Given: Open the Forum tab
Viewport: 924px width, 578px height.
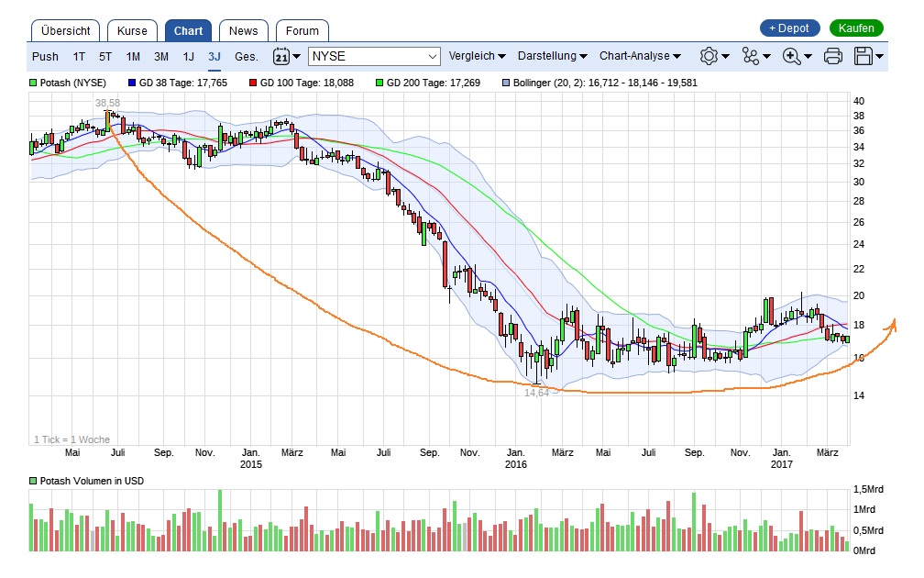Looking at the screenshot, I should coord(302,29).
